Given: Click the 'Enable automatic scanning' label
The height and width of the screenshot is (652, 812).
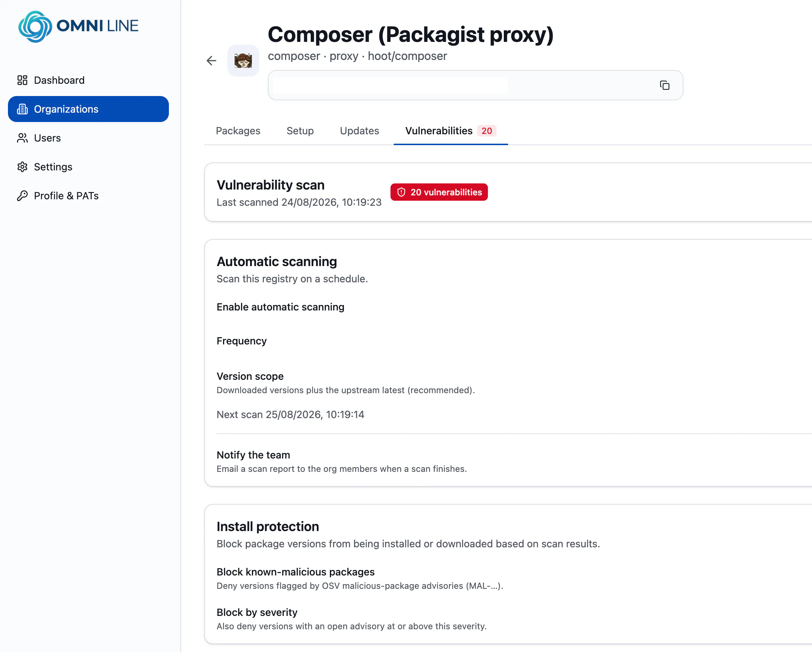Looking at the screenshot, I should tap(280, 307).
